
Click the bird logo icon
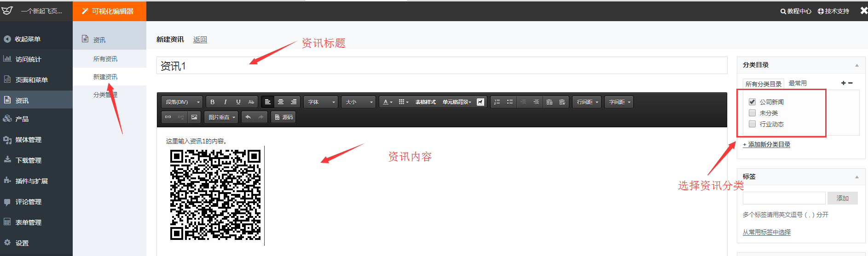pos(7,11)
